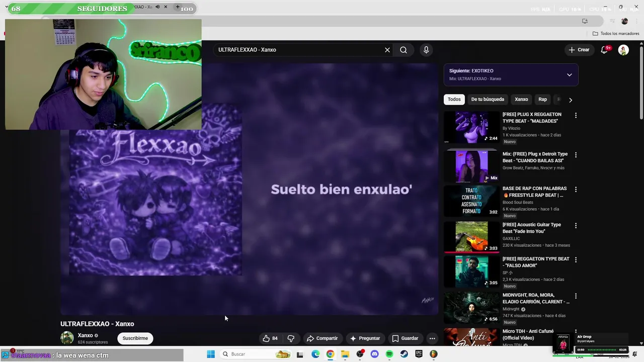Open Task View from the taskbar

click(300, 354)
